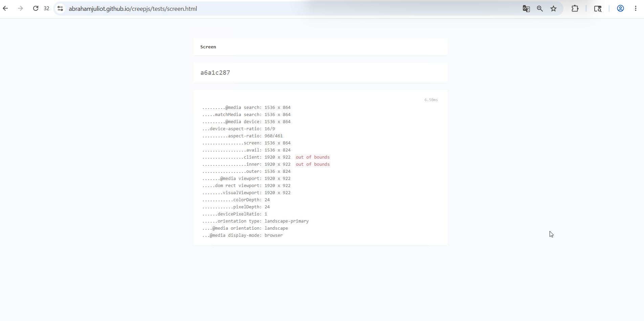The image size is (644, 321).
Task: Open the extensions puzzle icon
Action: tap(575, 8)
